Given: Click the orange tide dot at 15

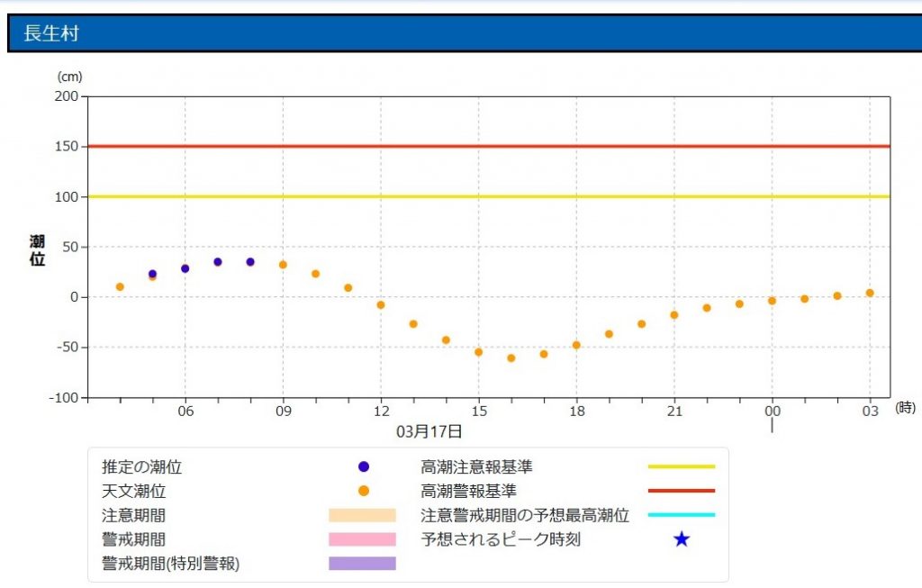Looking at the screenshot, I should click(x=479, y=352).
